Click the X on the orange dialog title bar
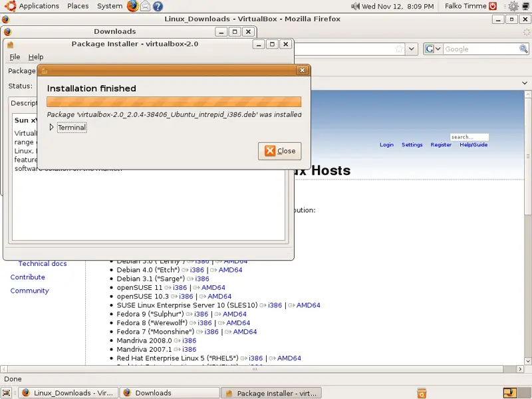 [x=302, y=70]
